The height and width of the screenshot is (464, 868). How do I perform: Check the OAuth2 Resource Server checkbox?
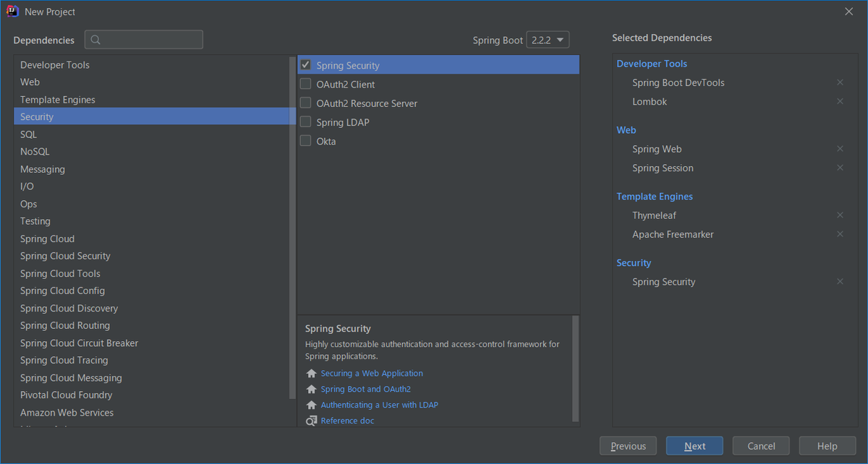[305, 103]
